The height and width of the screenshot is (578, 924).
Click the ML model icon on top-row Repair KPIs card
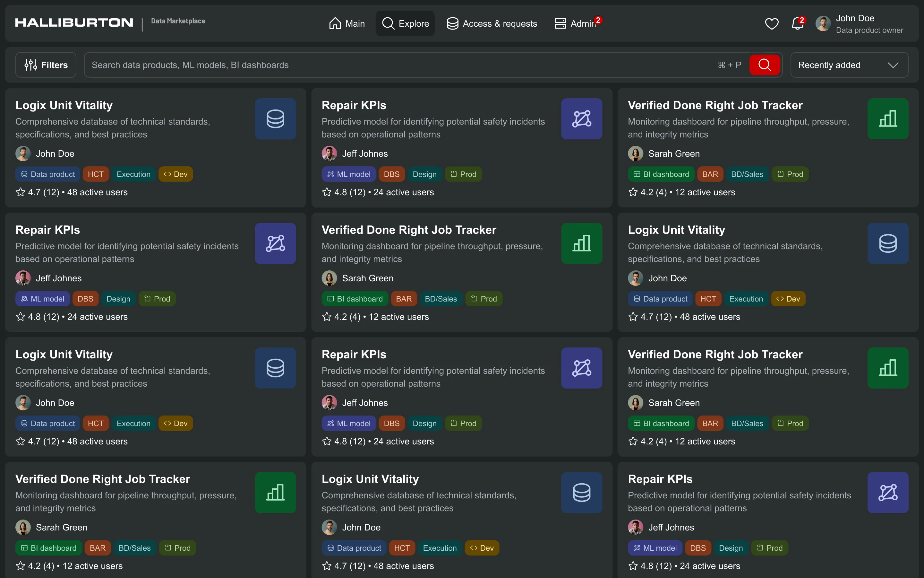581,119
